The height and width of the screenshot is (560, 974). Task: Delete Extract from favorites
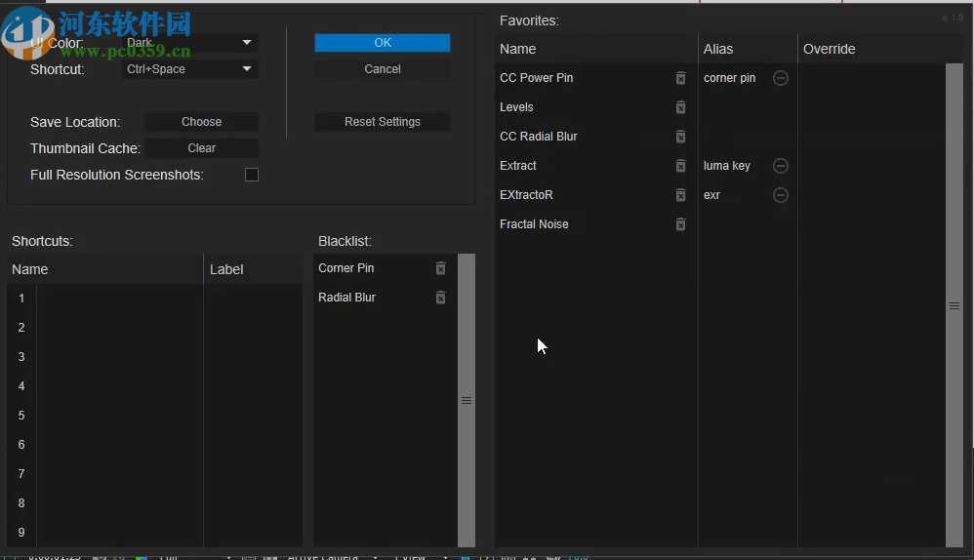click(x=681, y=166)
